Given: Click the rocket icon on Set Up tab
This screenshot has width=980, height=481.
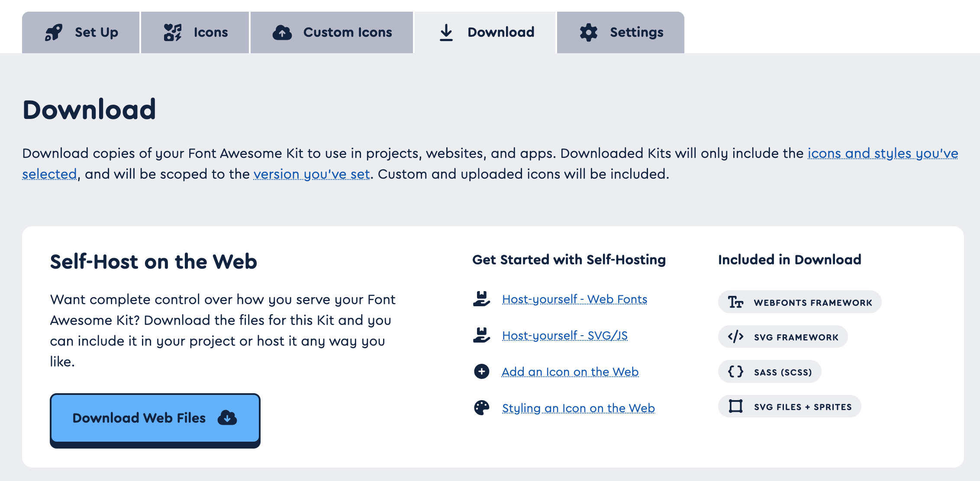Looking at the screenshot, I should 54,32.
